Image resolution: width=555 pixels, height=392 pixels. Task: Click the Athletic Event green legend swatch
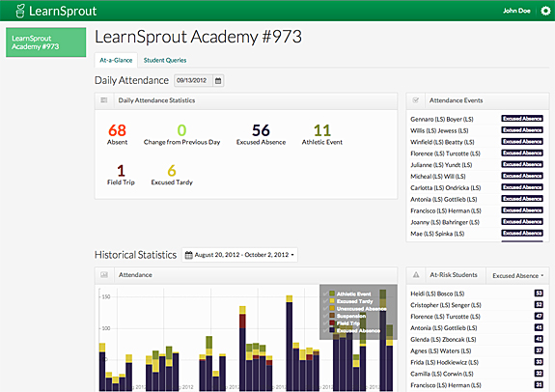click(332, 294)
